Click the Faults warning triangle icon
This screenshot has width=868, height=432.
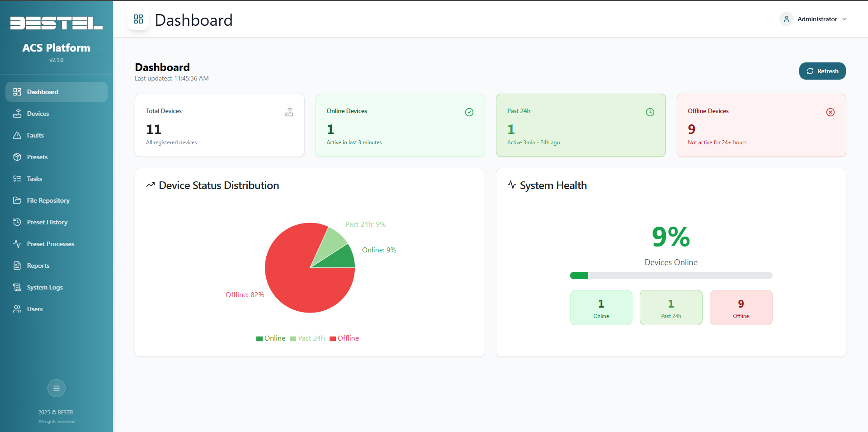tap(17, 135)
